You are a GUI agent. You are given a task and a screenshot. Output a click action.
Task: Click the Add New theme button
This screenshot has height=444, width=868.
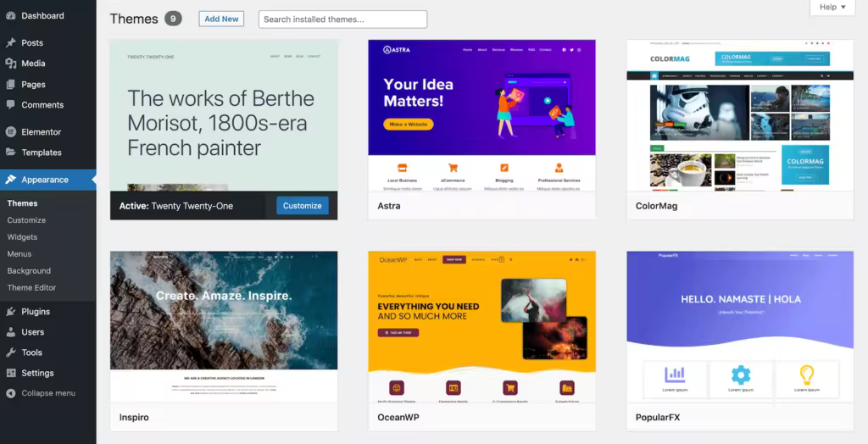click(221, 19)
